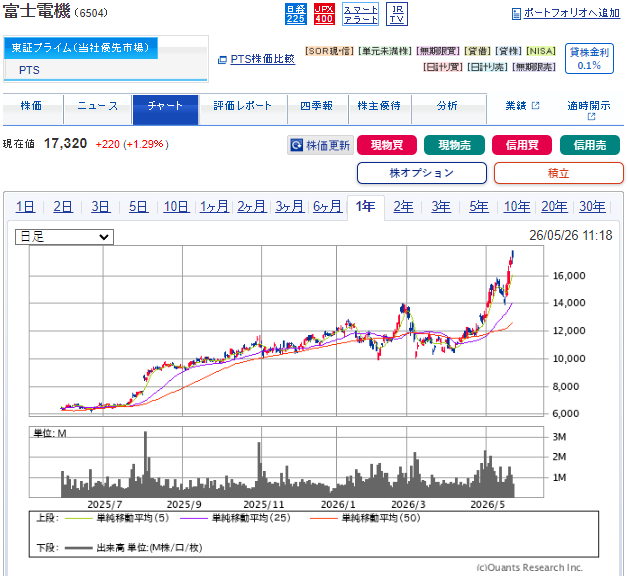This screenshot has width=628, height=576.
Task: Switch chart range to 6ヶ月
Action: click(328, 207)
